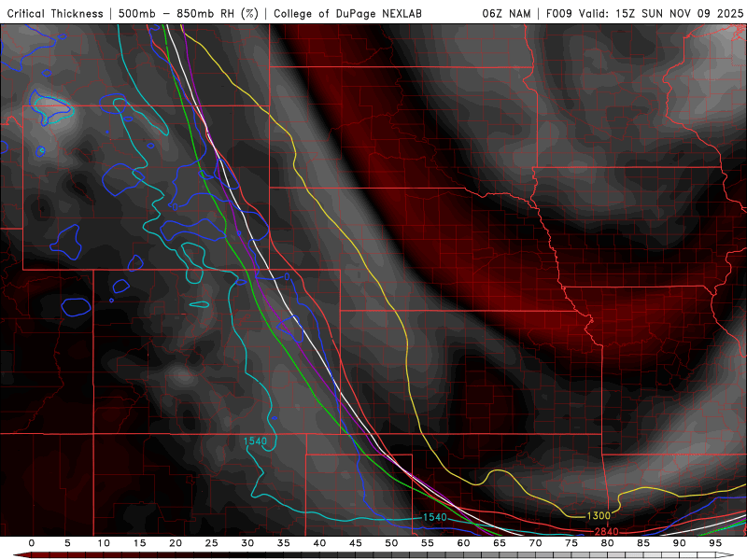
Task: Select the '30' value on the color scale
Action: click(247, 543)
